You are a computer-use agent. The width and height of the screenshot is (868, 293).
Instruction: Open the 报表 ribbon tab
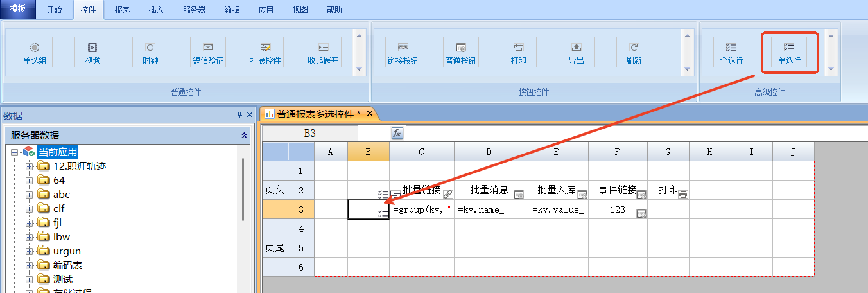[122, 10]
